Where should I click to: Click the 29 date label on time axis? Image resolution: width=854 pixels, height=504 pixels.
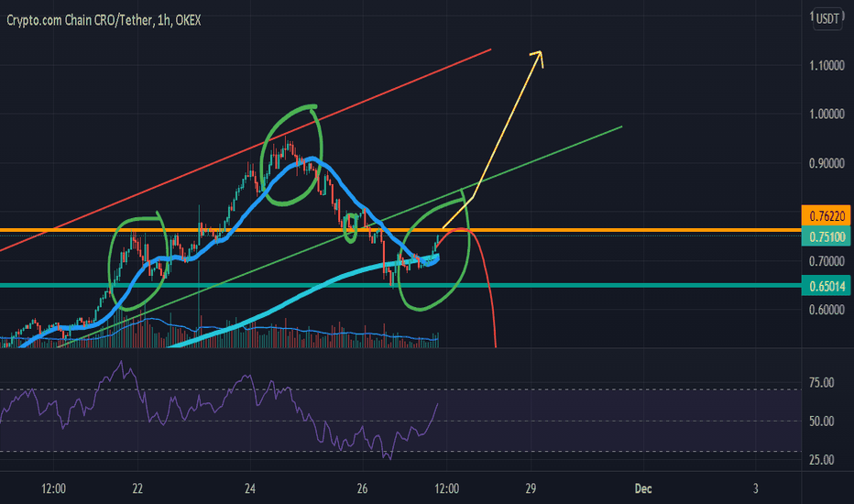pyautogui.click(x=531, y=488)
